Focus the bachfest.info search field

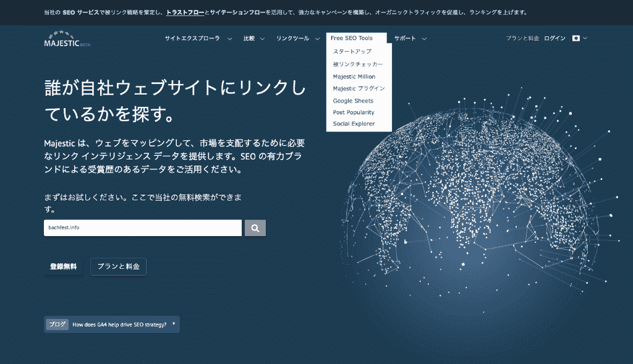[x=142, y=227]
